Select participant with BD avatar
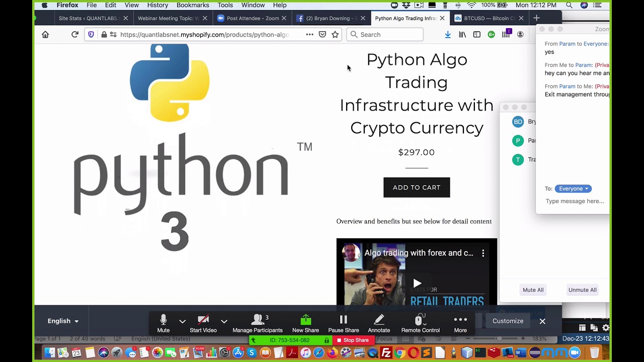Image resolution: width=644 pixels, height=362 pixels. pos(518,122)
